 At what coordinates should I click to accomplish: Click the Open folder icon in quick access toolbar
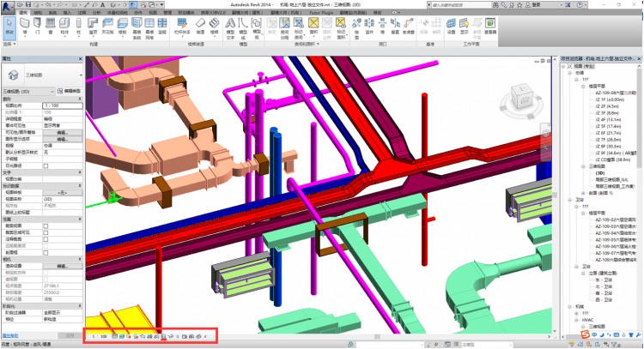[19, 4]
